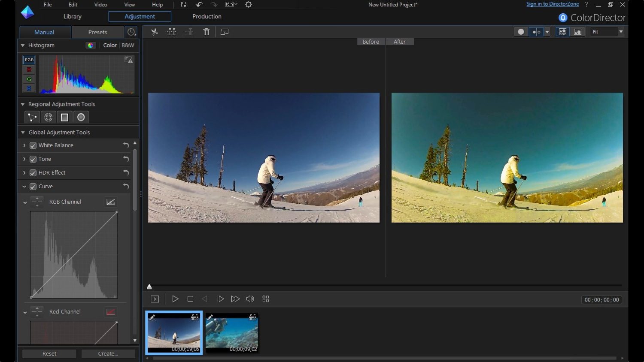Stop video playback

190,299
